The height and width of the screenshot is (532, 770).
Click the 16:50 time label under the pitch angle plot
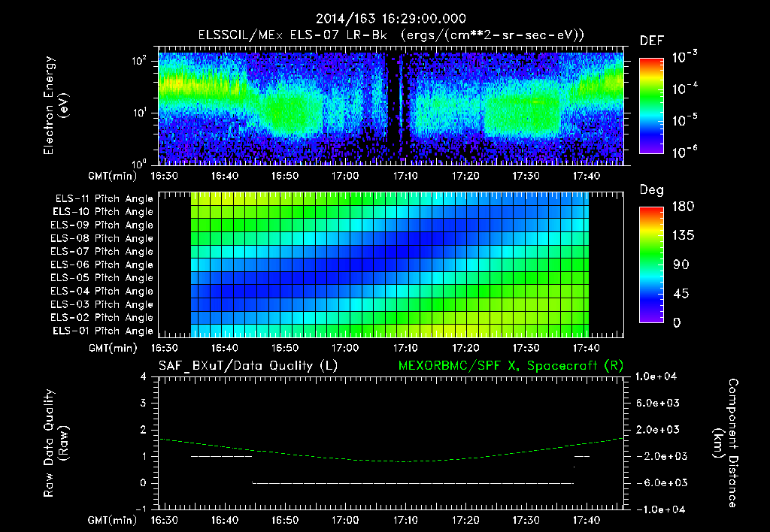coord(285,348)
